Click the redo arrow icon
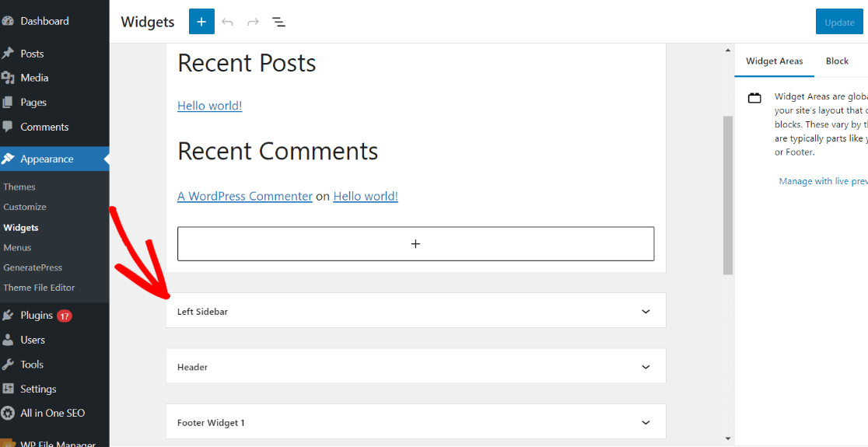 (x=253, y=22)
